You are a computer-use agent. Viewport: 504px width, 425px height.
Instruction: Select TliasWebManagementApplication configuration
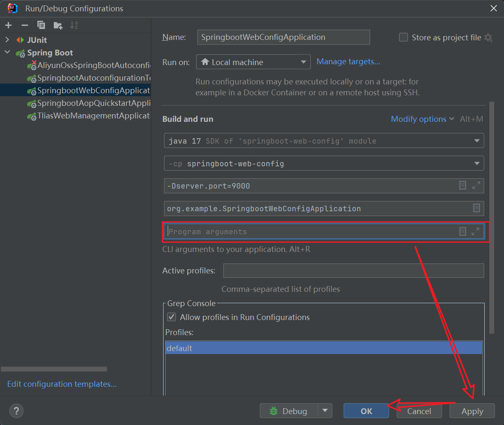[89, 115]
